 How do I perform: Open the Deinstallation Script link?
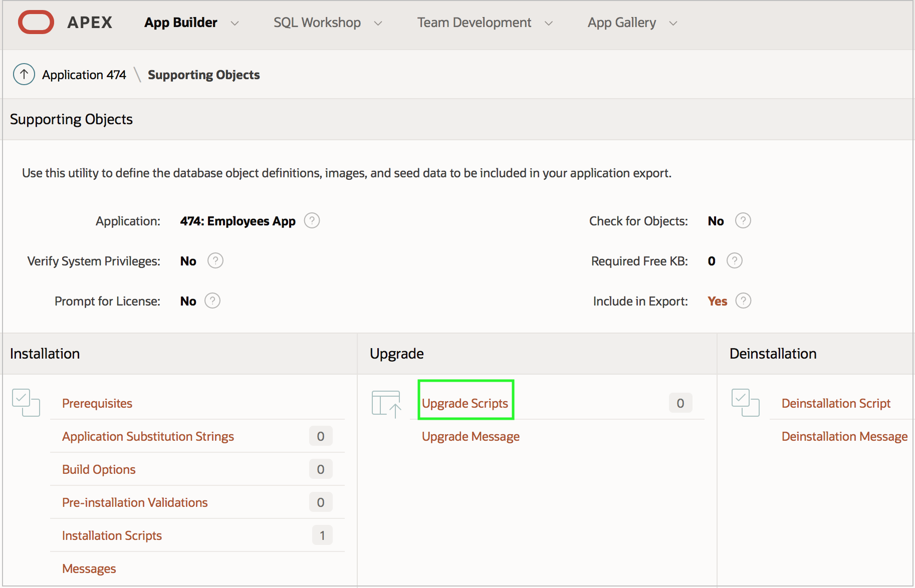pyautogui.click(x=836, y=403)
